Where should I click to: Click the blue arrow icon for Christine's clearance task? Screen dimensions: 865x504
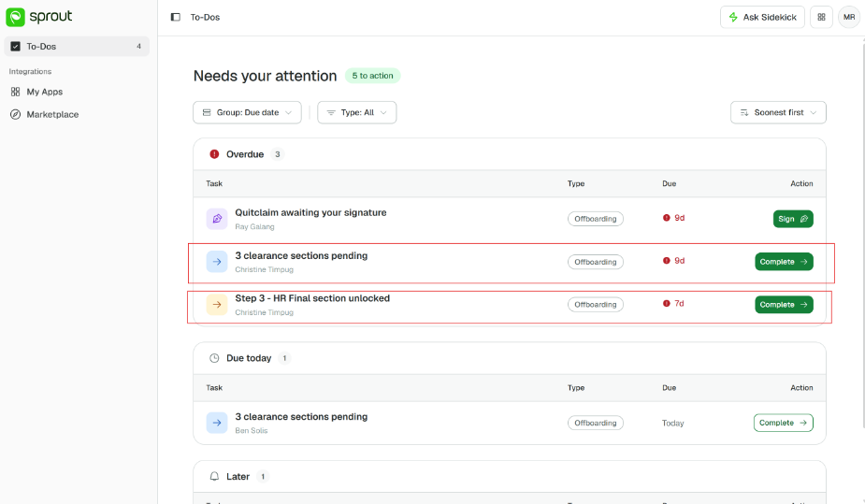coord(217,262)
